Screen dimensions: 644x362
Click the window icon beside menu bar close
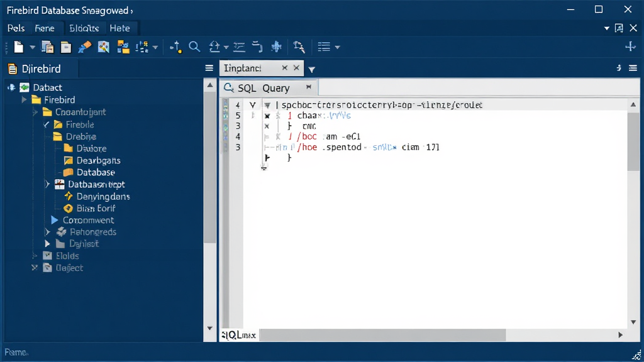(619, 28)
